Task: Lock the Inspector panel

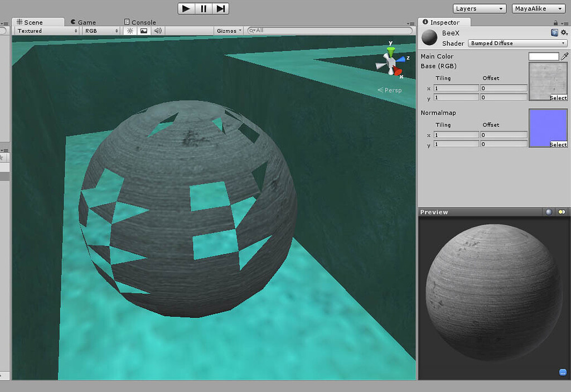Action: click(557, 22)
